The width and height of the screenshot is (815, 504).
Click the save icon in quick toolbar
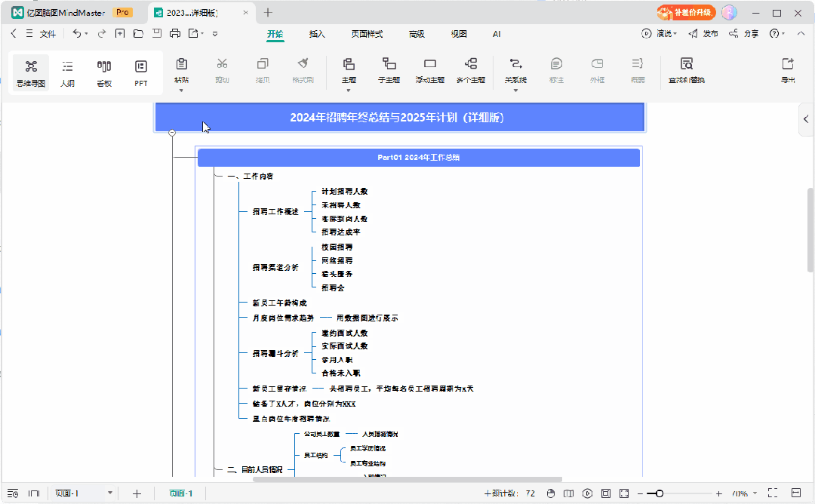tap(157, 34)
